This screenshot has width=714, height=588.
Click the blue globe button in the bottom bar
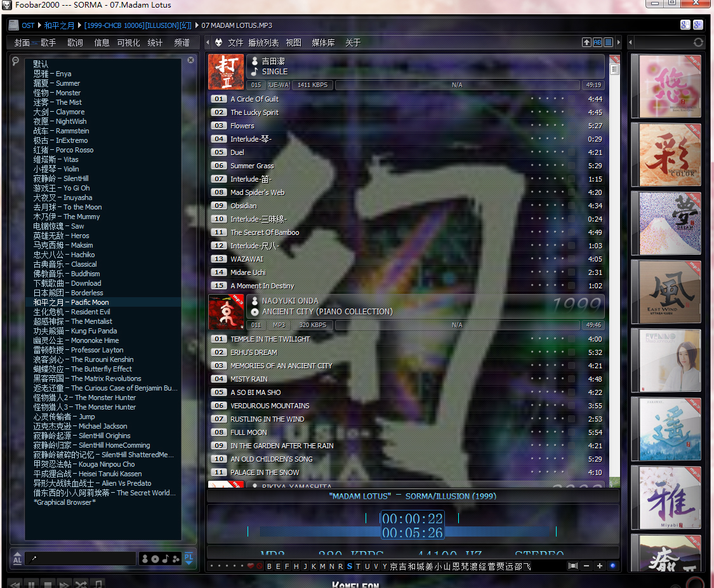coord(613,566)
